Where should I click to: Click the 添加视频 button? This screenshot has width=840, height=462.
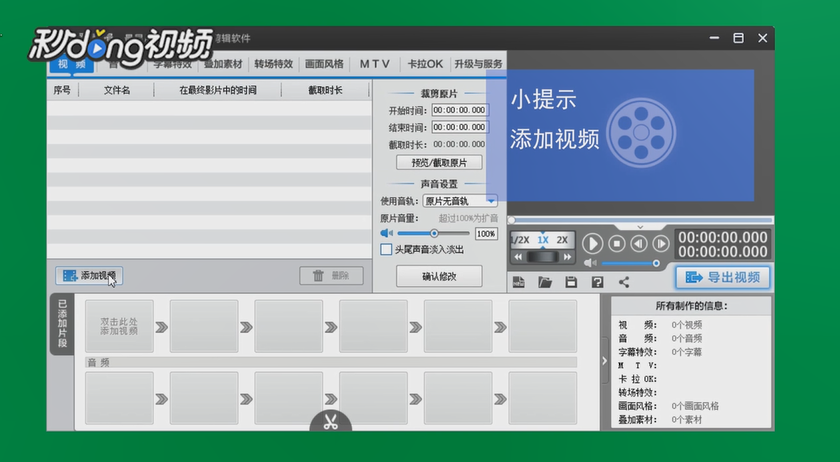click(x=89, y=275)
